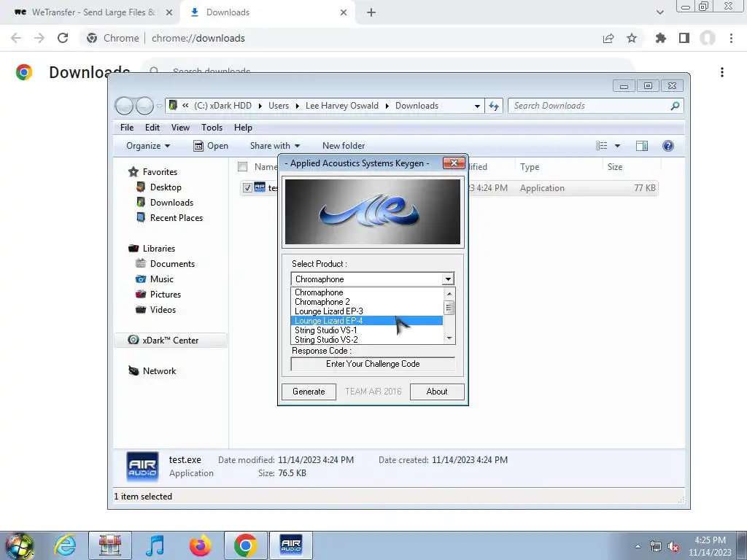Toggle Explorer's preview pane icon

[642, 146]
